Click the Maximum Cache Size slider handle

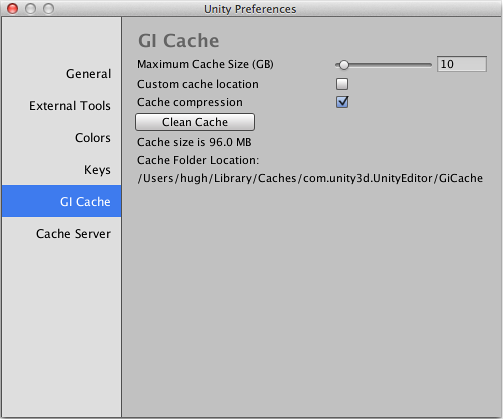click(344, 65)
